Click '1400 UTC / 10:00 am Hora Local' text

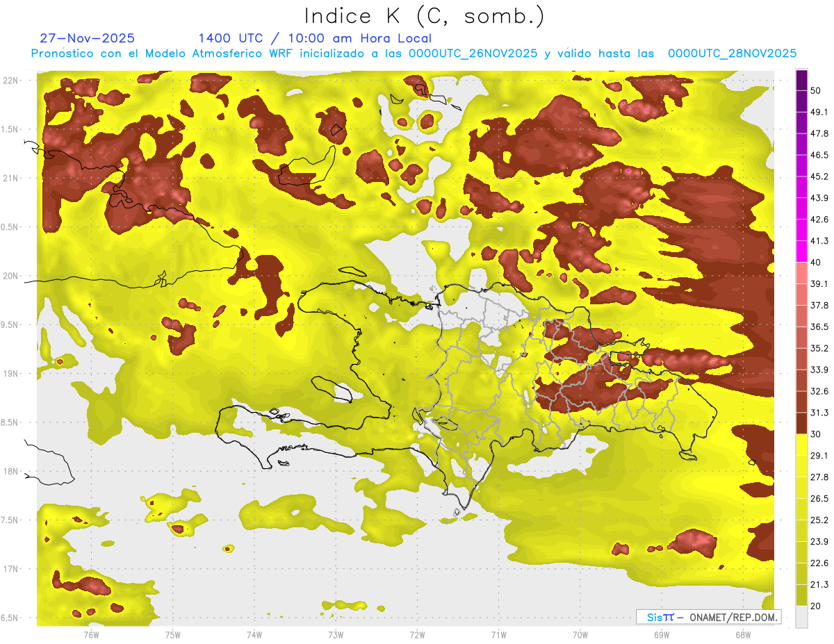[x=315, y=38]
